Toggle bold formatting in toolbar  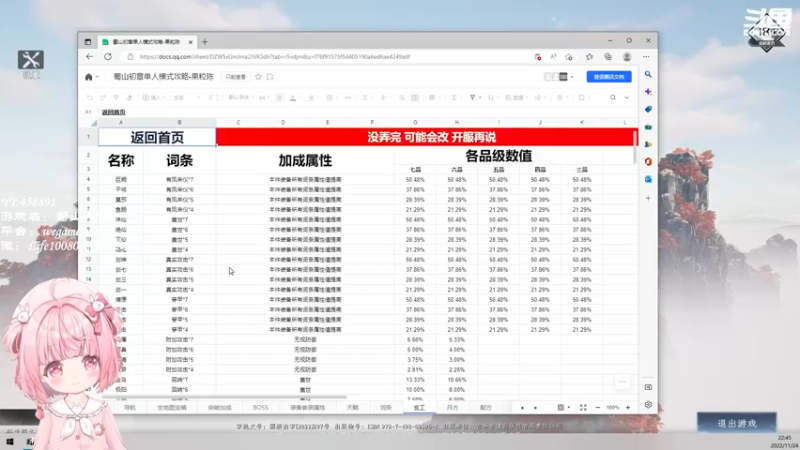tap(279, 97)
